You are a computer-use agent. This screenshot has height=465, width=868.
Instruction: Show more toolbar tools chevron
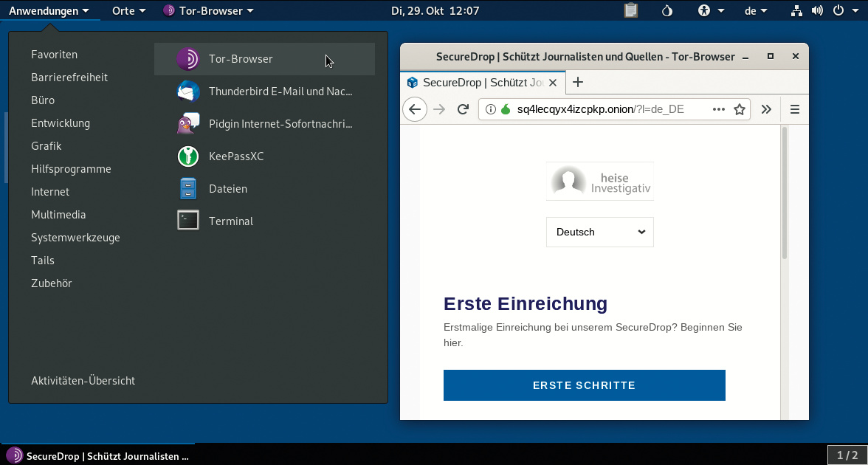pos(766,109)
